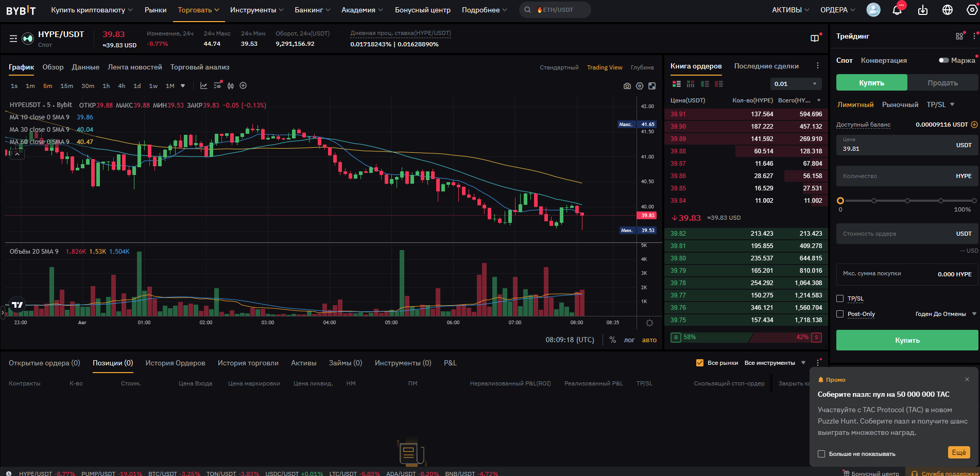Select the 1h timeframe

point(106,86)
